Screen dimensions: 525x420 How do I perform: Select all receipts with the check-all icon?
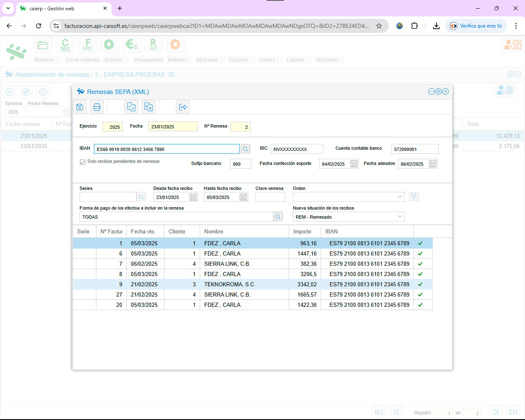click(x=131, y=107)
